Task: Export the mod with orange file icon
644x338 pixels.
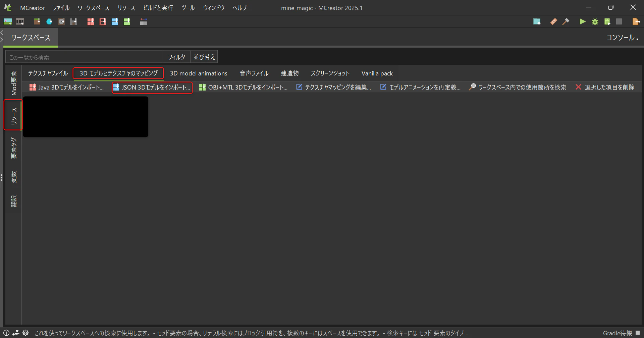Action: click(x=636, y=22)
